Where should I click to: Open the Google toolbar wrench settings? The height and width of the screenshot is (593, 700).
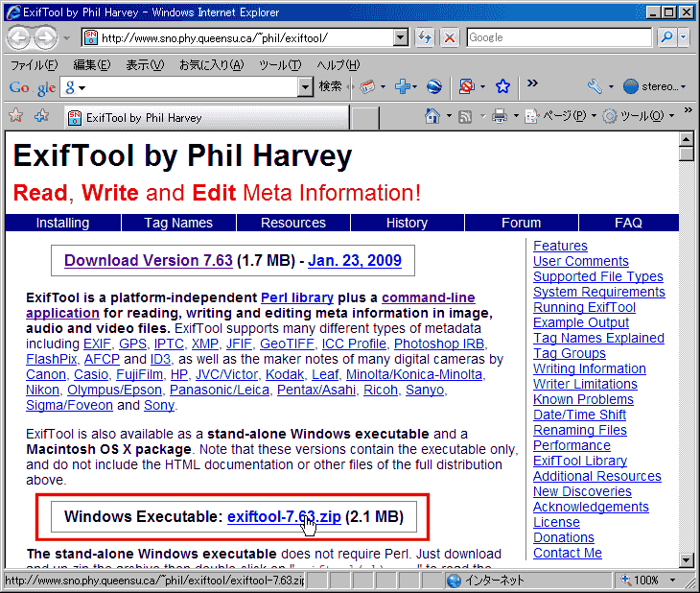click(x=595, y=86)
